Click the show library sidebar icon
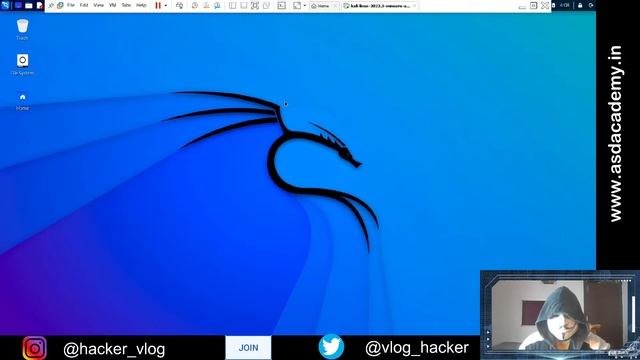This screenshot has height=360, width=640. pos(232,5)
